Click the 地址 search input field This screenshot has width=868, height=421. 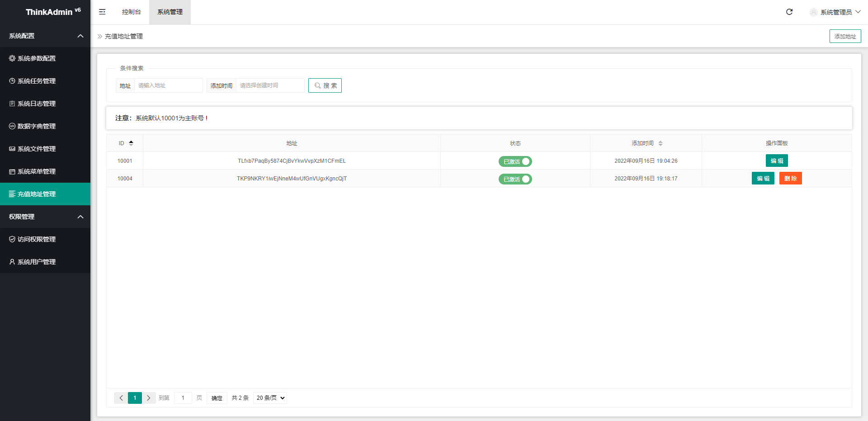click(168, 85)
